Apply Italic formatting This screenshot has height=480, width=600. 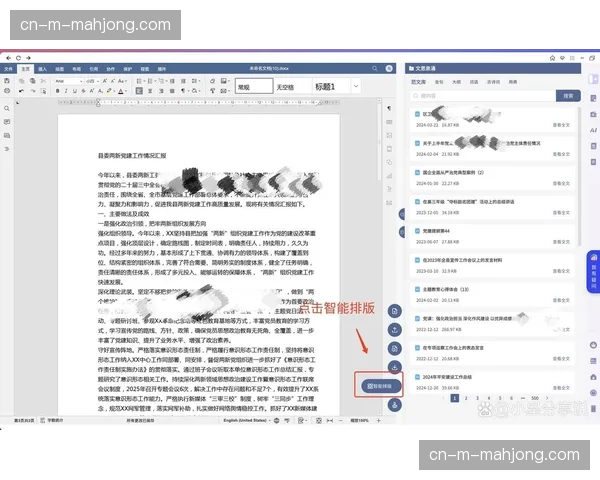click(66, 91)
